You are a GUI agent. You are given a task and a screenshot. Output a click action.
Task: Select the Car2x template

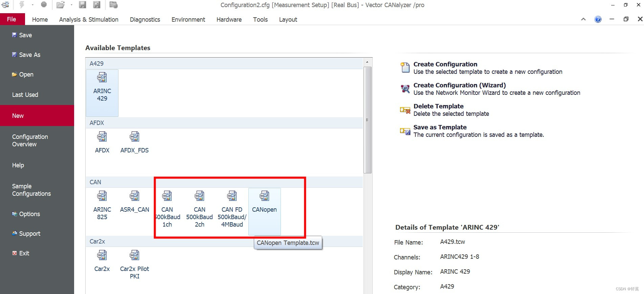(102, 261)
